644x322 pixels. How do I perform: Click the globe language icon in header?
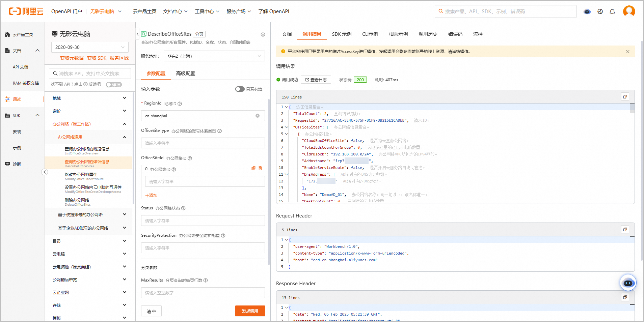600,11
